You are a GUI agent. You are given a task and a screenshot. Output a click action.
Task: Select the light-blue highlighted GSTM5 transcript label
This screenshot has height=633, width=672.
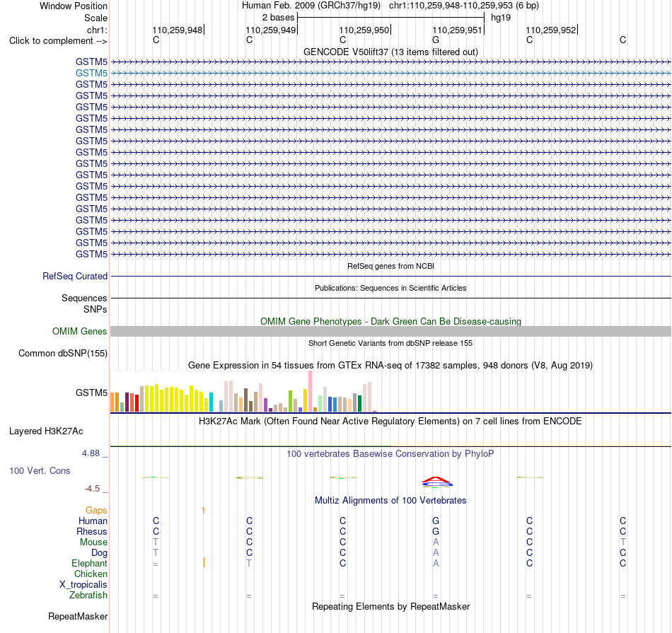(91, 73)
